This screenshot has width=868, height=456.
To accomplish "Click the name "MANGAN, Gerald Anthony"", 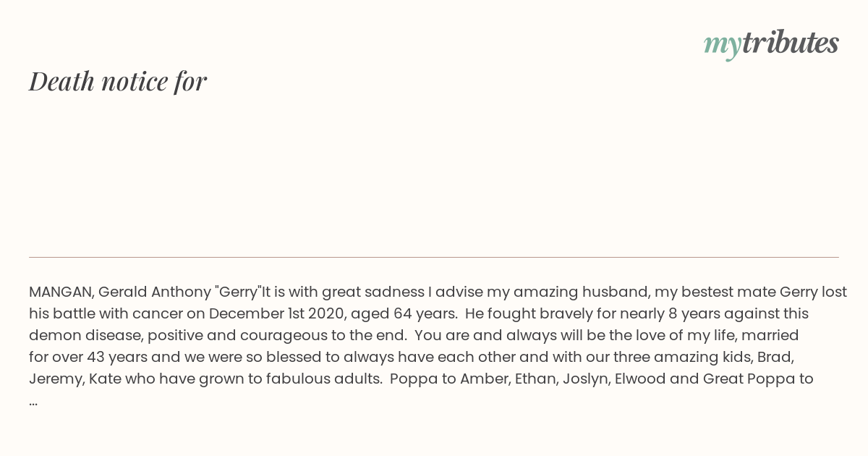I will tap(119, 292).
